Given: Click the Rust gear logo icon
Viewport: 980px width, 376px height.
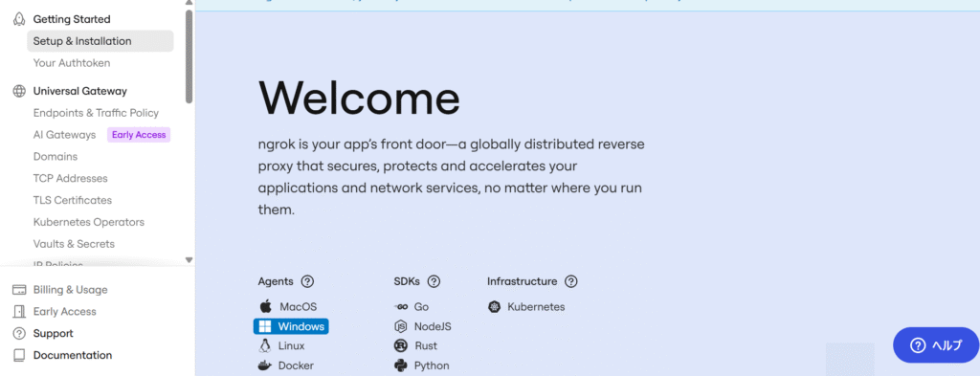Looking at the screenshot, I should 401,345.
